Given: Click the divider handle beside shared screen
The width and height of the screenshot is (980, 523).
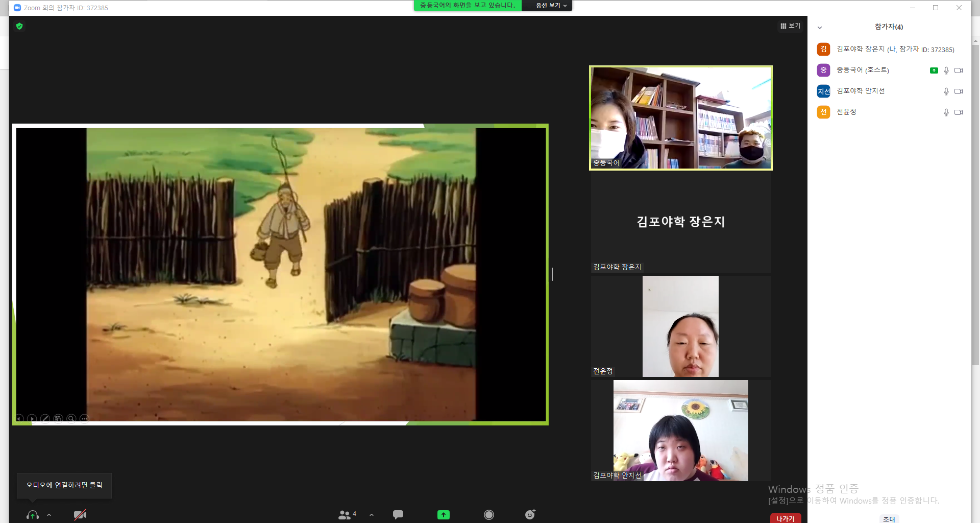Looking at the screenshot, I should pyautogui.click(x=552, y=274).
